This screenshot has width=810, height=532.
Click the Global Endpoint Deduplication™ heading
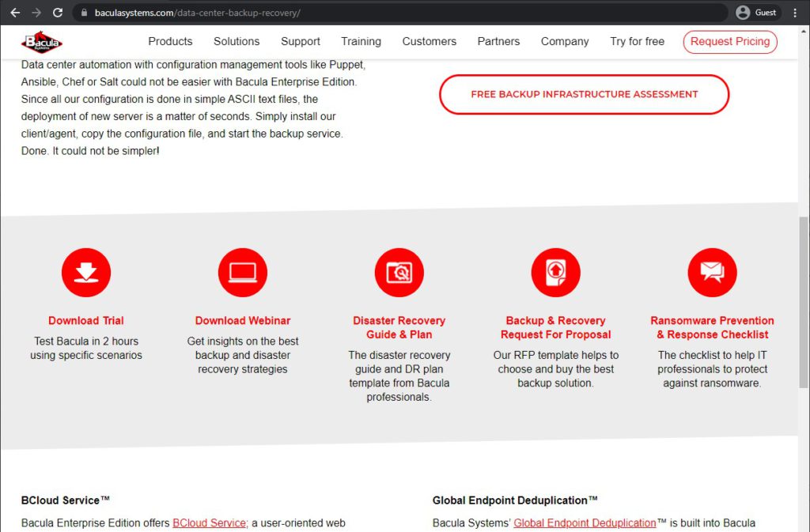click(x=515, y=500)
